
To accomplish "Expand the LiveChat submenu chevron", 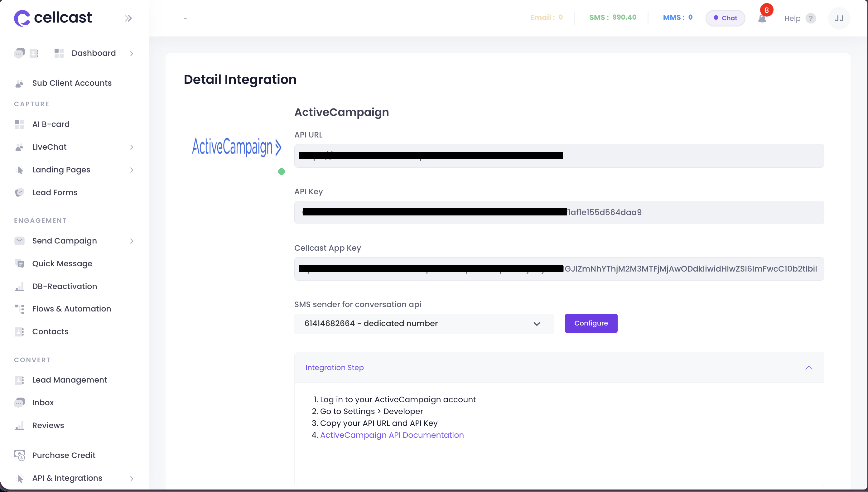I will coord(132,147).
